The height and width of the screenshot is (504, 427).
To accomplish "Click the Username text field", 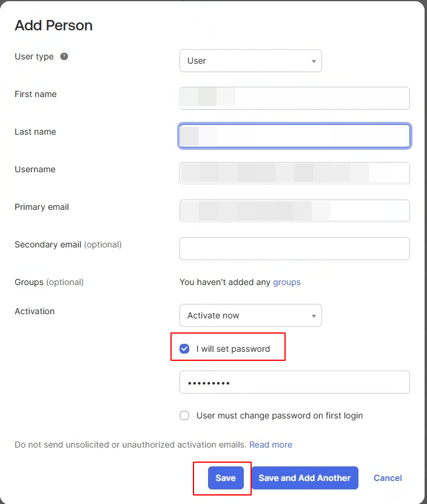I will (295, 173).
